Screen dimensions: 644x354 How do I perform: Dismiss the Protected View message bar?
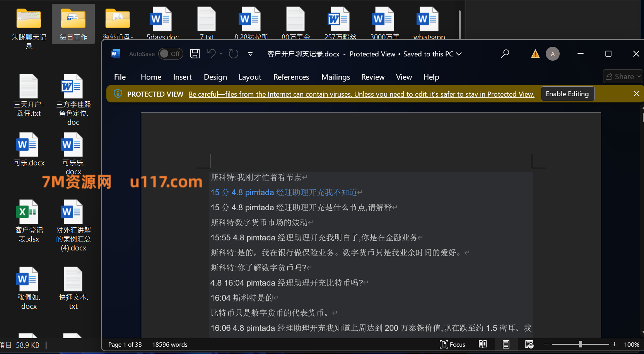636,94
